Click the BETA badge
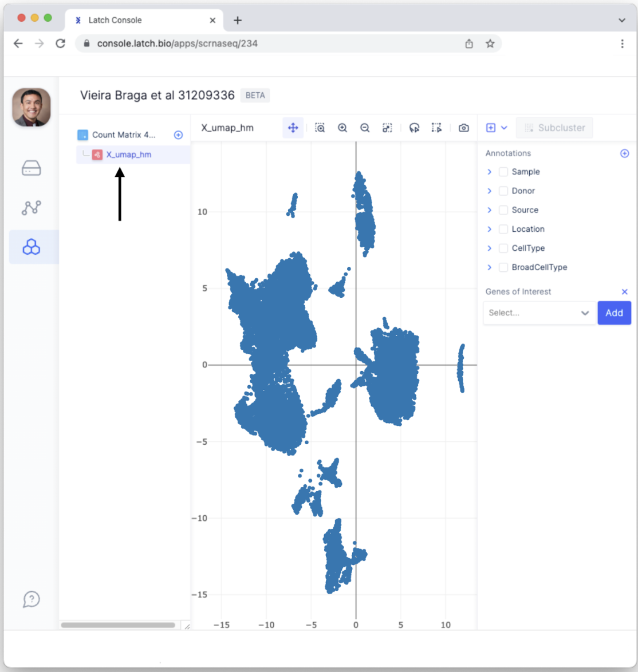Viewport: 638px width, 672px height. click(255, 95)
